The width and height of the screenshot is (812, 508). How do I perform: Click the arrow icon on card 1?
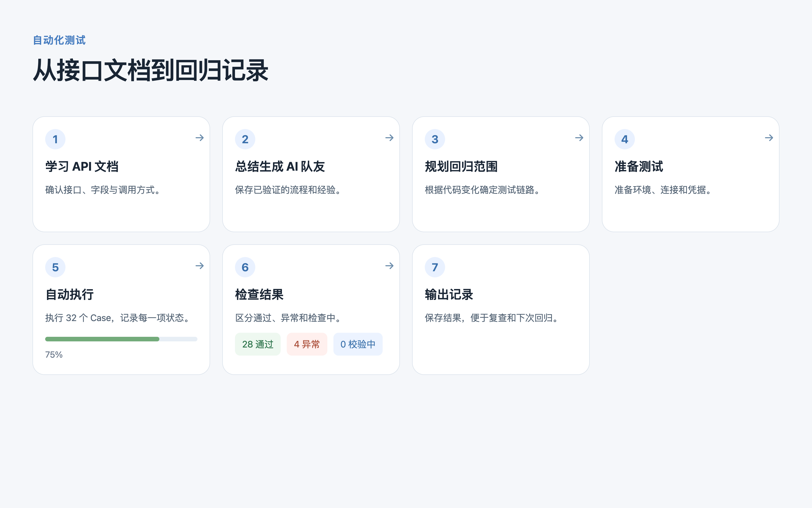pos(200,138)
